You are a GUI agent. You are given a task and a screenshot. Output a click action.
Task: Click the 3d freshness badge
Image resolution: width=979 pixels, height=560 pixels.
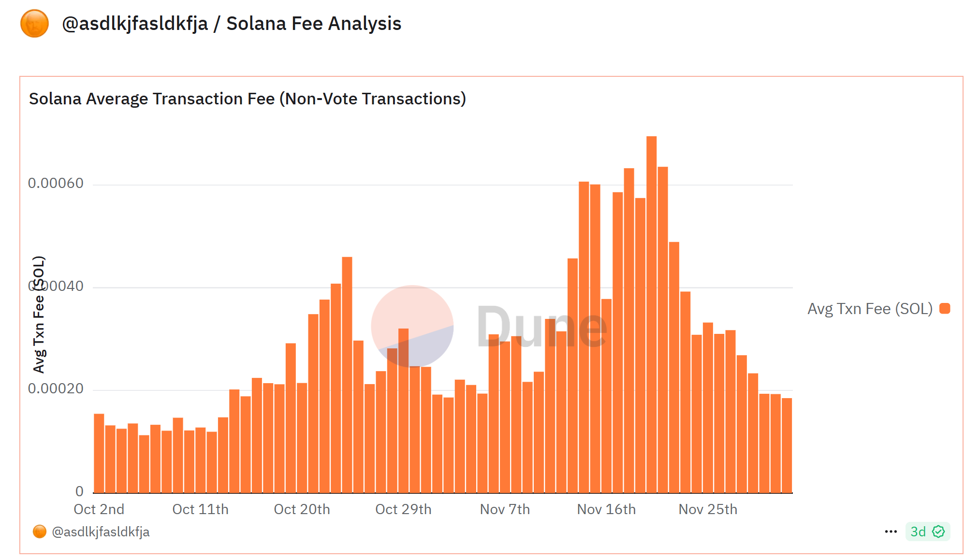click(x=918, y=531)
